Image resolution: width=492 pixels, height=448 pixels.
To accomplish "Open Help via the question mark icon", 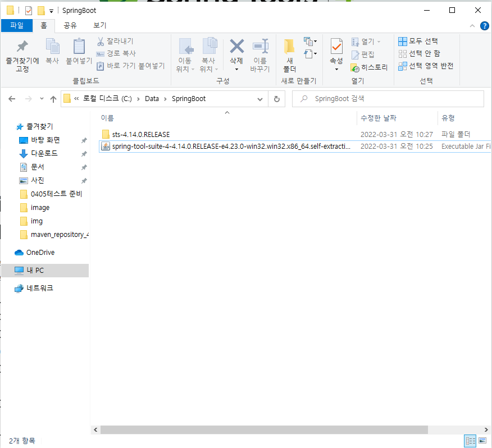I will (485, 26).
